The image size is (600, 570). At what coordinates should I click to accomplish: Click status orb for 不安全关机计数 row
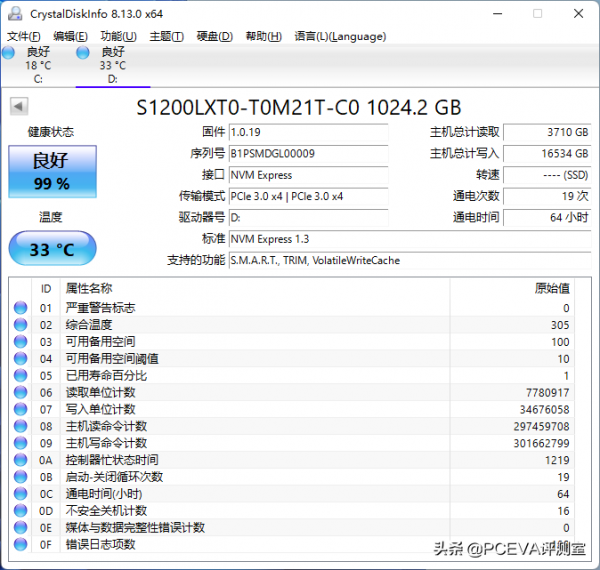click(x=21, y=511)
